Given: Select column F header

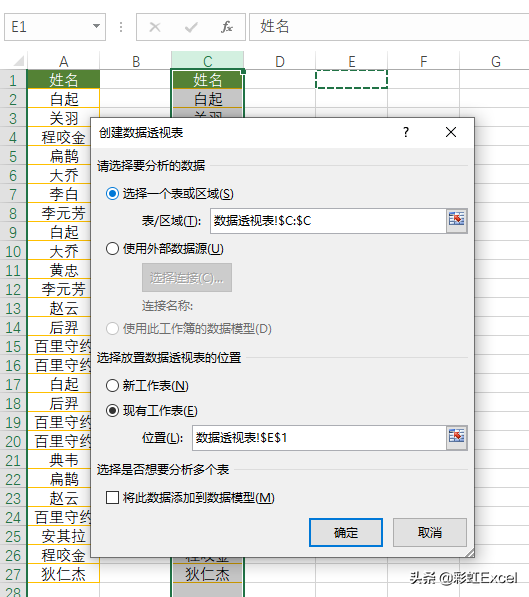Looking at the screenshot, I should click(x=424, y=61).
